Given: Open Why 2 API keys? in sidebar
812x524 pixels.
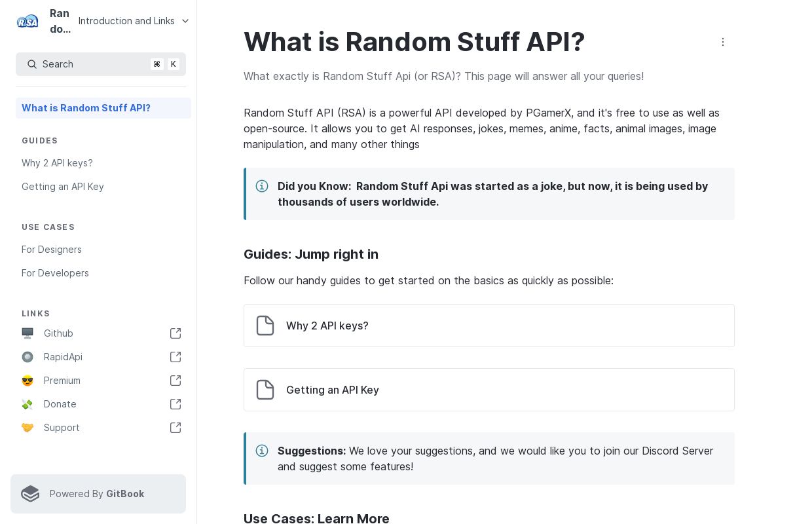Looking at the screenshot, I should [x=57, y=163].
